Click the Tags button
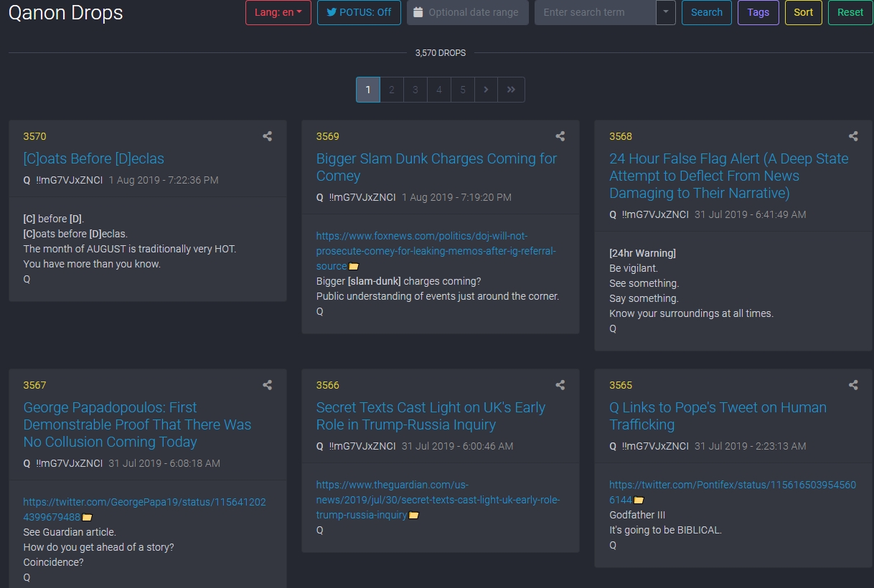The image size is (874, 588). (758, 12)
